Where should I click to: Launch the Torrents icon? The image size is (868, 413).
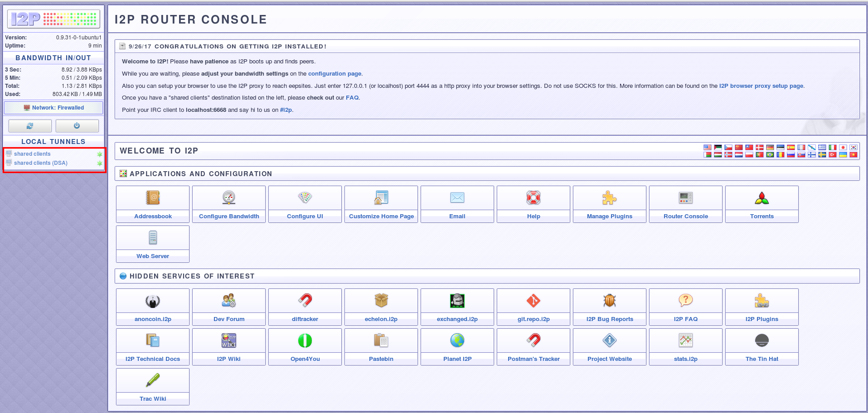click(762, 198)
